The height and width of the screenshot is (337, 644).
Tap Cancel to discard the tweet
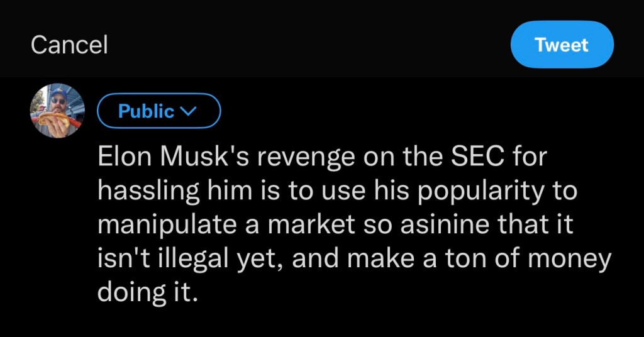(69, 45)
